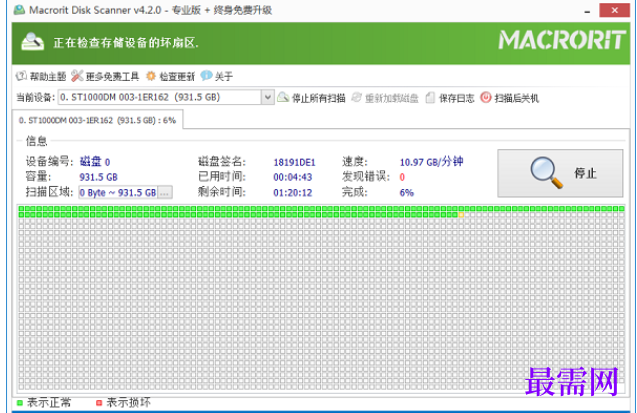Viewport: 637px width, 413px height.
Task: Open 更多免费工具 more free tools
Action: coord(105,76)
